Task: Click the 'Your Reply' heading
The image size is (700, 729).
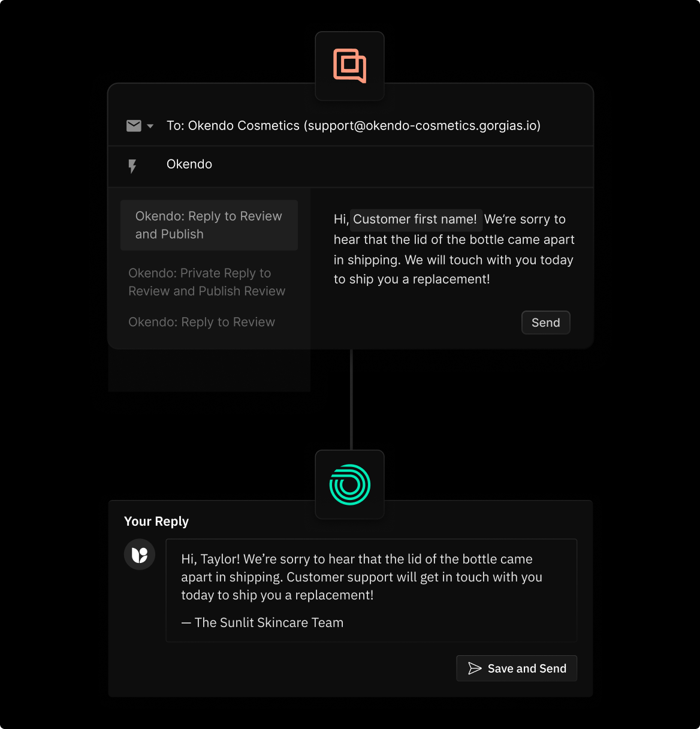Action: tap(156, 521)
